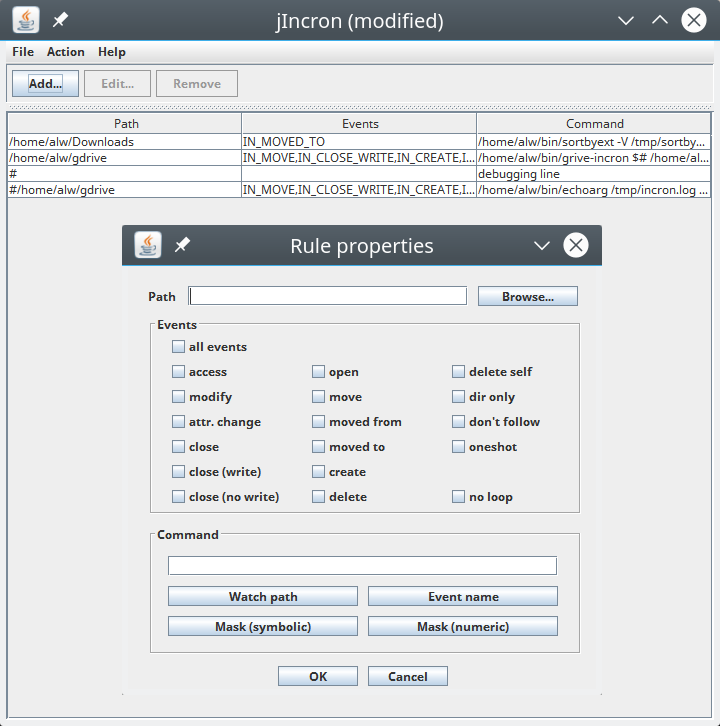
Task: Click Java icon in Rule properties dialog
Action: coord(148,245)
